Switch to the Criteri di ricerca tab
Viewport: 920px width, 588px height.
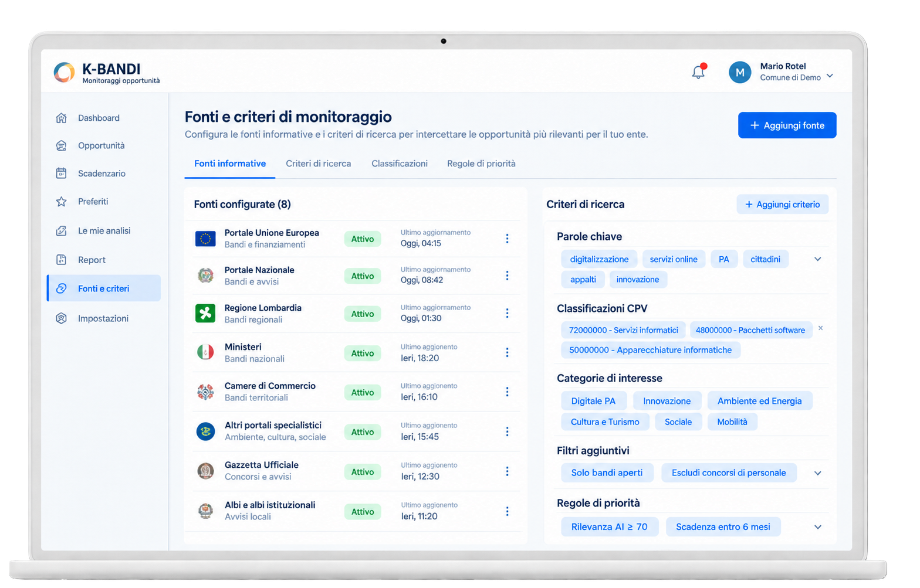(319, 164)
